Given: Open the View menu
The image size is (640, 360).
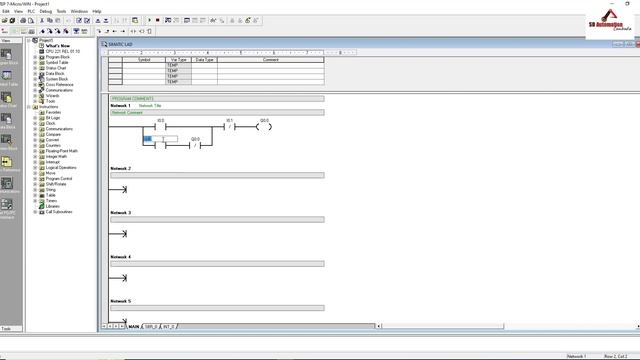Looking at the screenshot, I should (x=18, y=11).
